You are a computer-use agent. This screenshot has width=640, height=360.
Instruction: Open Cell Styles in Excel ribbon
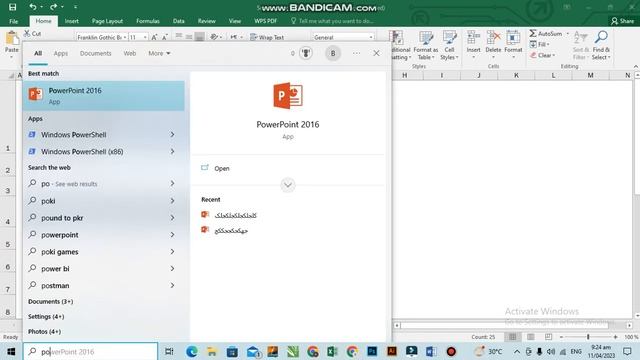(449, 46)
